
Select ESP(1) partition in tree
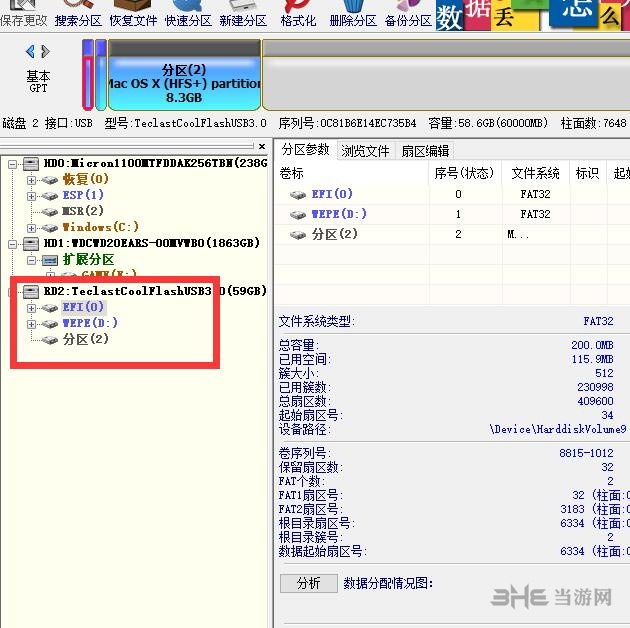pos(83,195)
